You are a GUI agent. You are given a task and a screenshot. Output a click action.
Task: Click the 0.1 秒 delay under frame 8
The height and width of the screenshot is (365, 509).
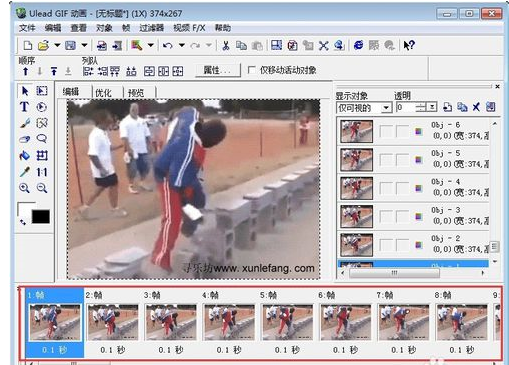[462, 350]
